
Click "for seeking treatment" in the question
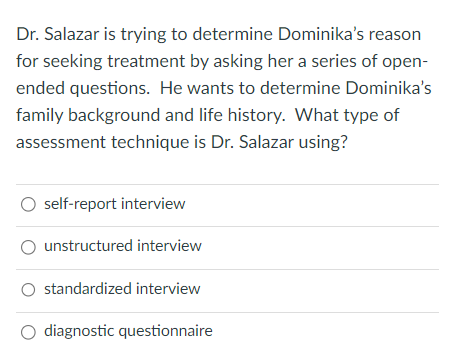(x=101, y=61)
